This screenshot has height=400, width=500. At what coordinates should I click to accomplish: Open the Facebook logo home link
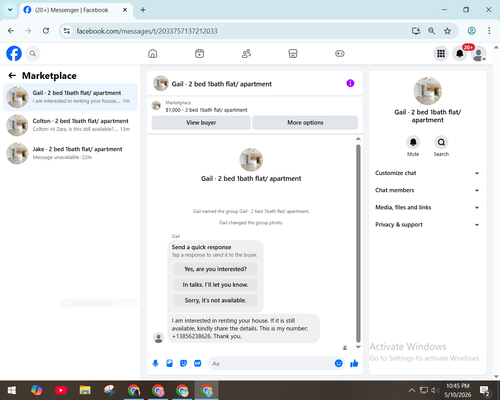(x=14, y=53)
